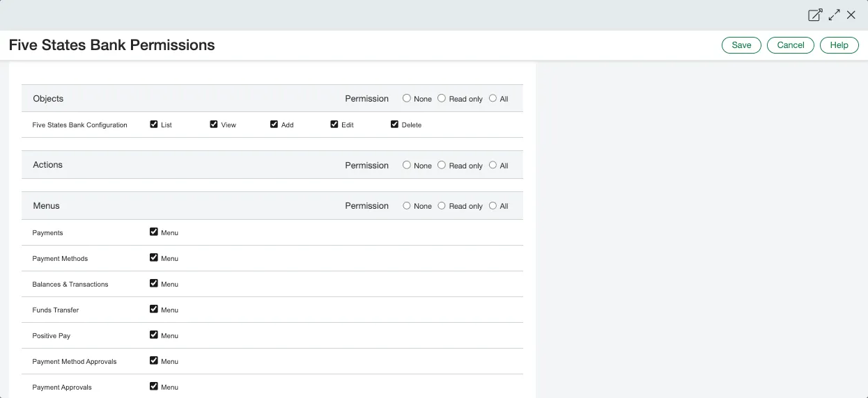Click the Payments row label
Viewport: 868px width, 398px height.
click(x=47, y=233)
